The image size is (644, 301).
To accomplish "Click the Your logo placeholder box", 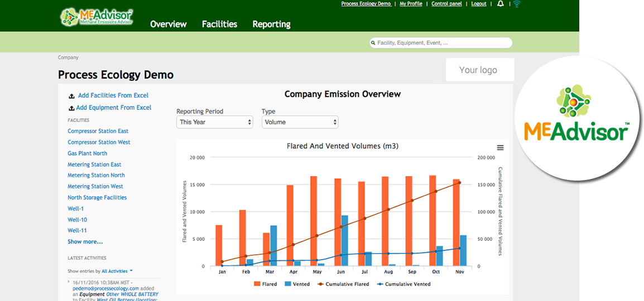I will [x=480, y=70].
